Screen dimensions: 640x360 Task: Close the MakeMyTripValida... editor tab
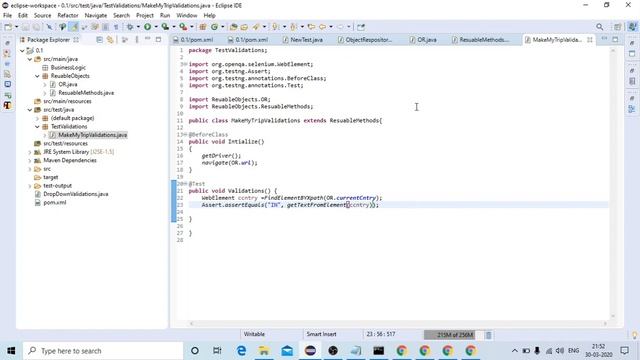click(590, 40)
